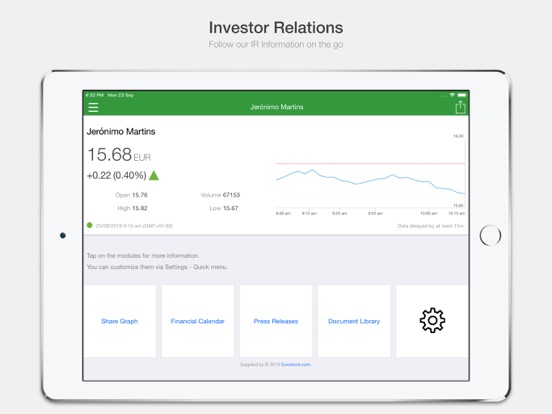Follow the Euroland.com link
This screenshot has height=414, width=552.
coord(296,364)
